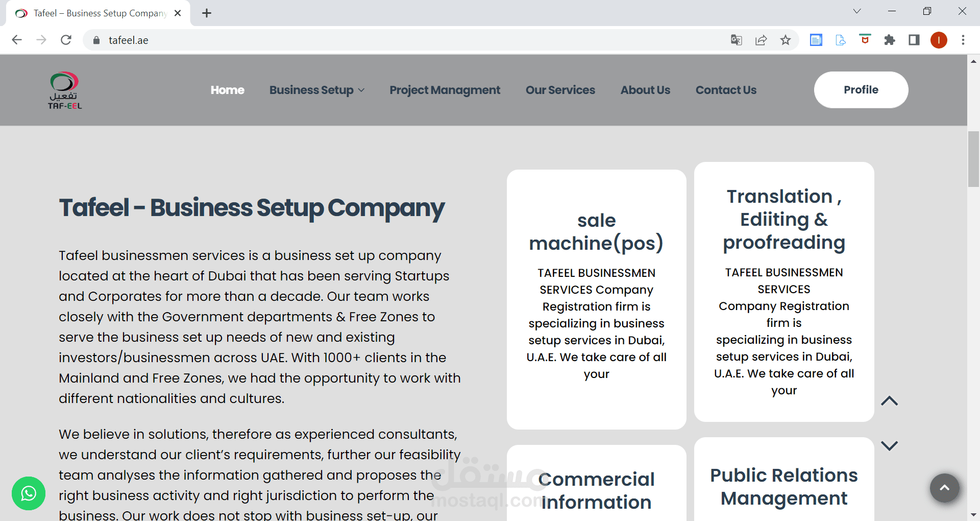Image resolution: width=980 pixels, height=521 pixels.
Task: Show previous service cards with up chevron
Action: [x=889, y=401]
